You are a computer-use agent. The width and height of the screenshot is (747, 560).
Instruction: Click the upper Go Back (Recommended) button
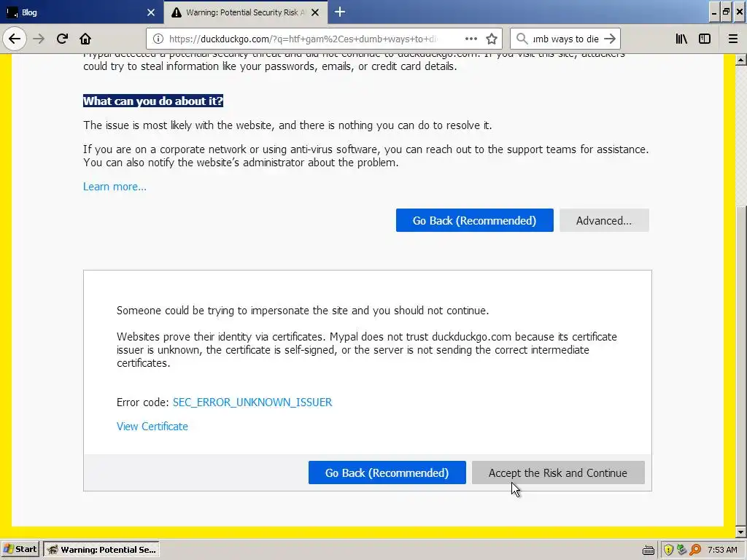[474, 220]
